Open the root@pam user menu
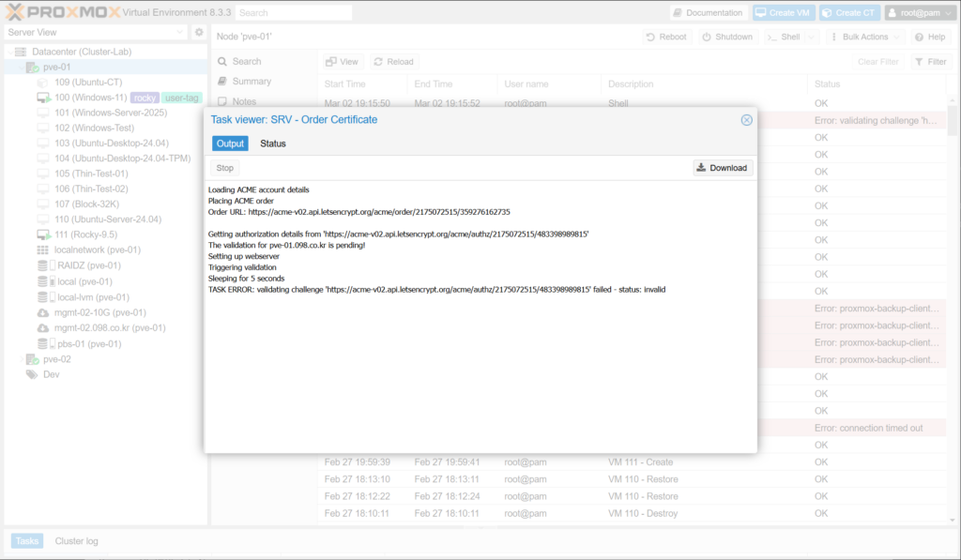 tap(919, 13)
